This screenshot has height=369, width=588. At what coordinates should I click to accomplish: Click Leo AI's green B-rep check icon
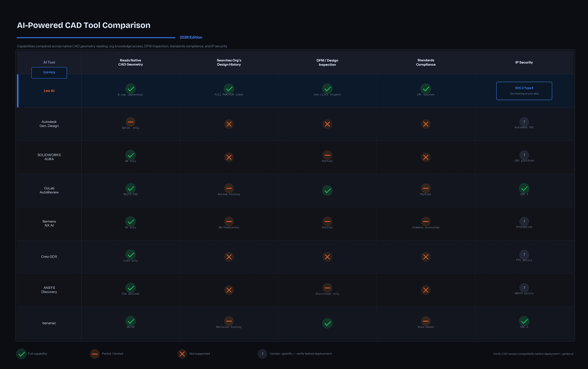point(131,89)
